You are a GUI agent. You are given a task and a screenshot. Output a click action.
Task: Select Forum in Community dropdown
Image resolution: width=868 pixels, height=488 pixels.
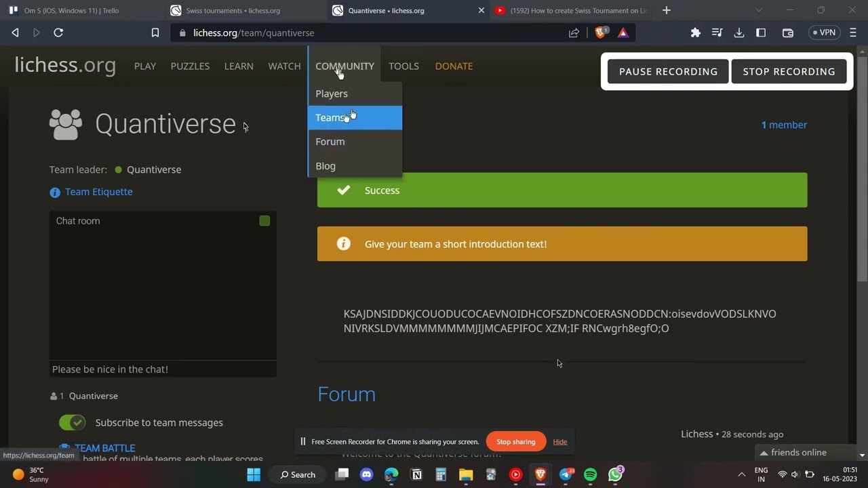point(355,142)
